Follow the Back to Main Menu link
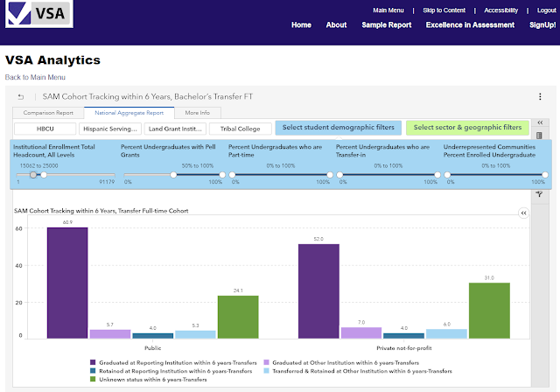This screenshot has width=560, height=392. (x=35, y=78)
